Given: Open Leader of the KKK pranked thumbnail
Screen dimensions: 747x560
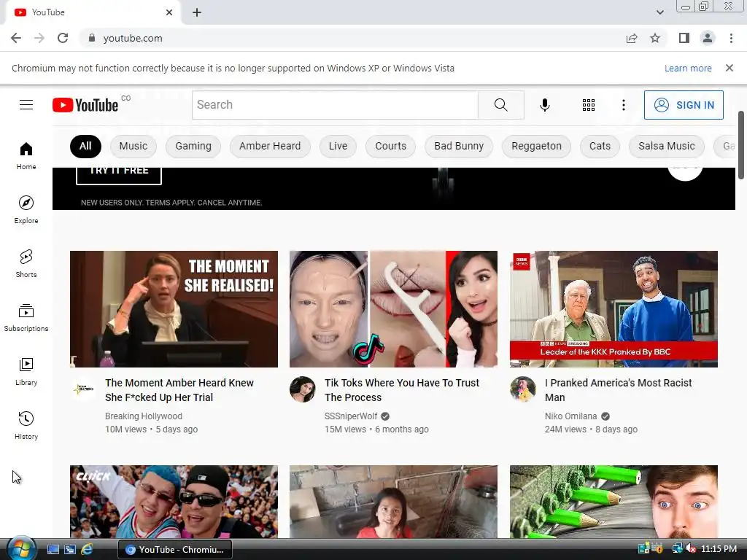Looking at the screenshot, I should [614, 309].
